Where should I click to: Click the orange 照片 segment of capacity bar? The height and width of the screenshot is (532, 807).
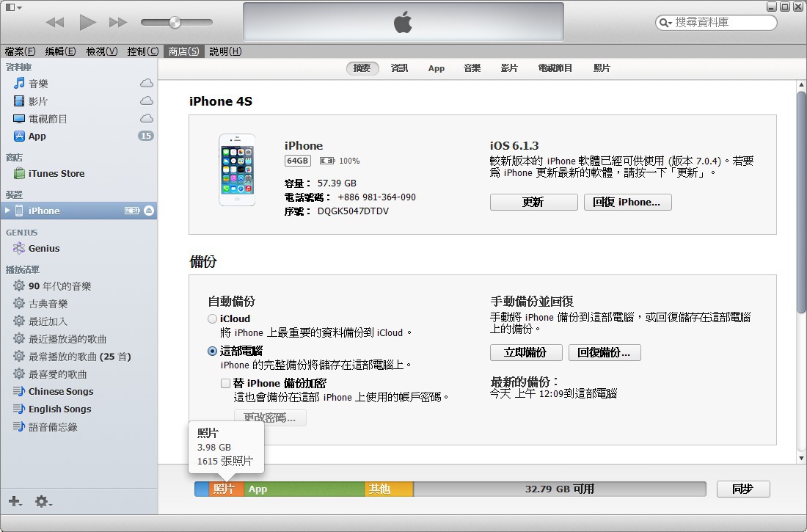(x=226, y=489)
